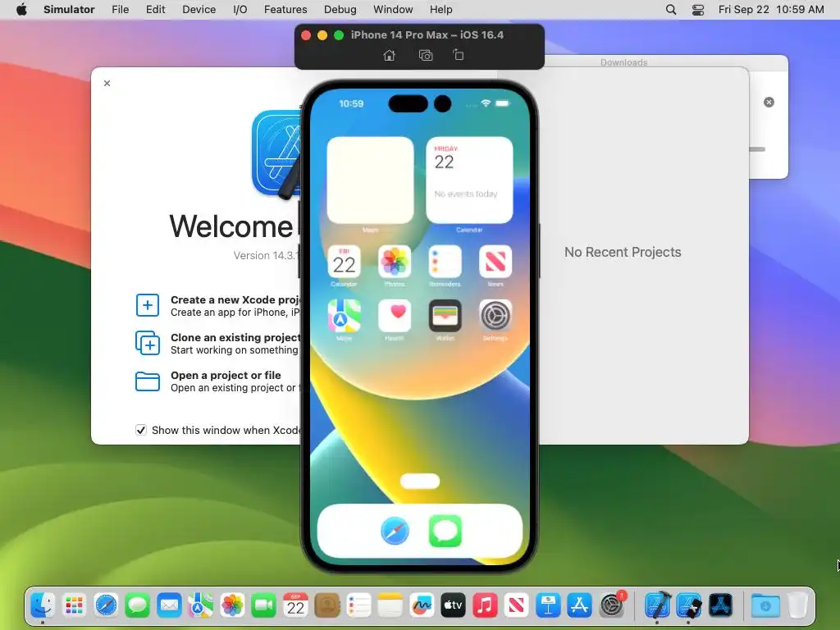Open Launchpad from the Dock
Viewport: 840px width, 630px height.
point(74,605)
